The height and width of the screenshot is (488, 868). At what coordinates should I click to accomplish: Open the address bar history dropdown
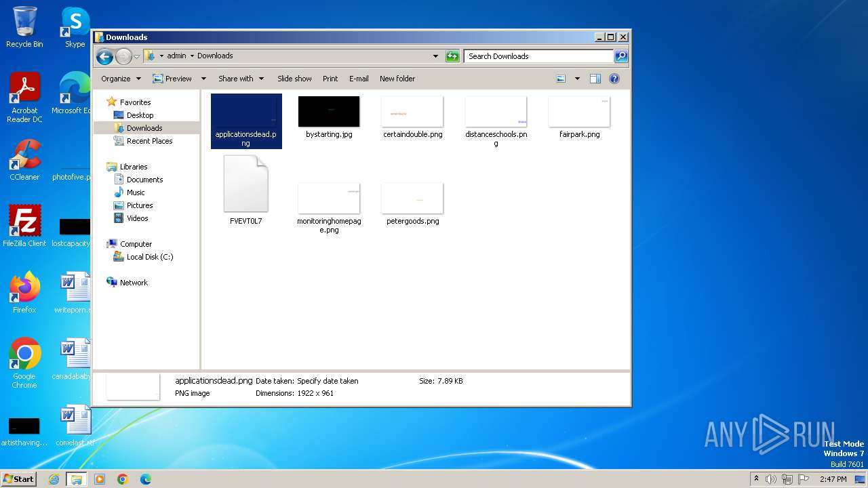click(x=435, y=56)
